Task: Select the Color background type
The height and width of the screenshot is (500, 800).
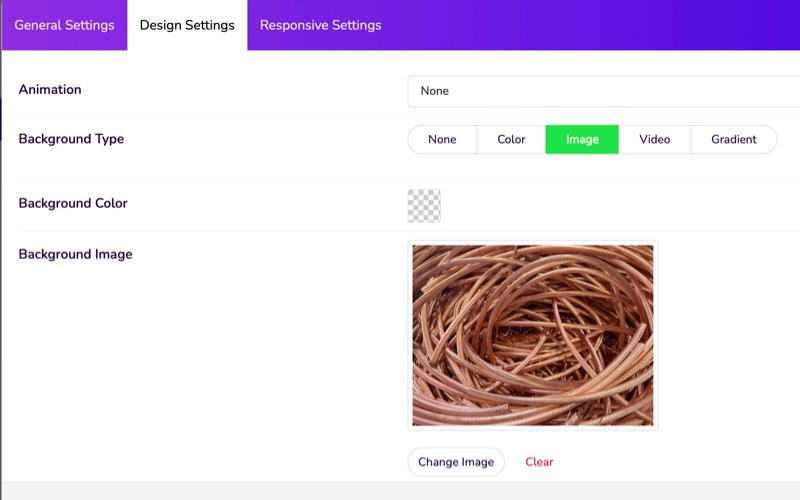Action: (511, 139)
